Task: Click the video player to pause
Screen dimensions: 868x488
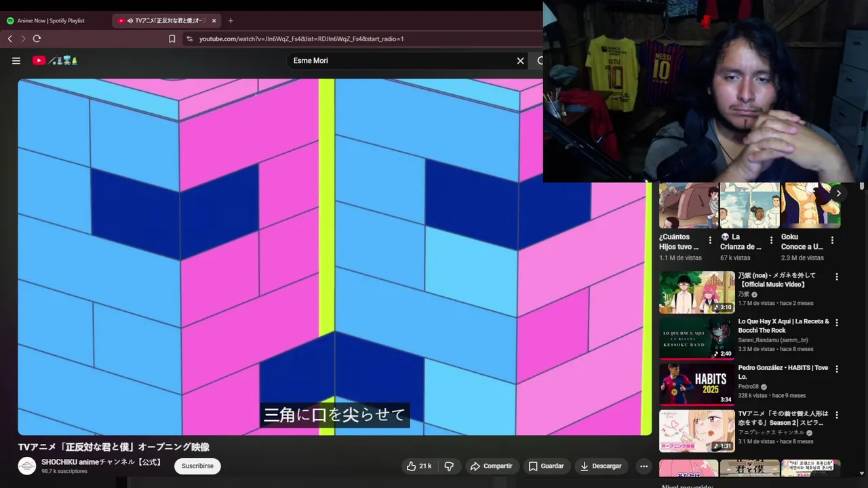Action: 334,257
